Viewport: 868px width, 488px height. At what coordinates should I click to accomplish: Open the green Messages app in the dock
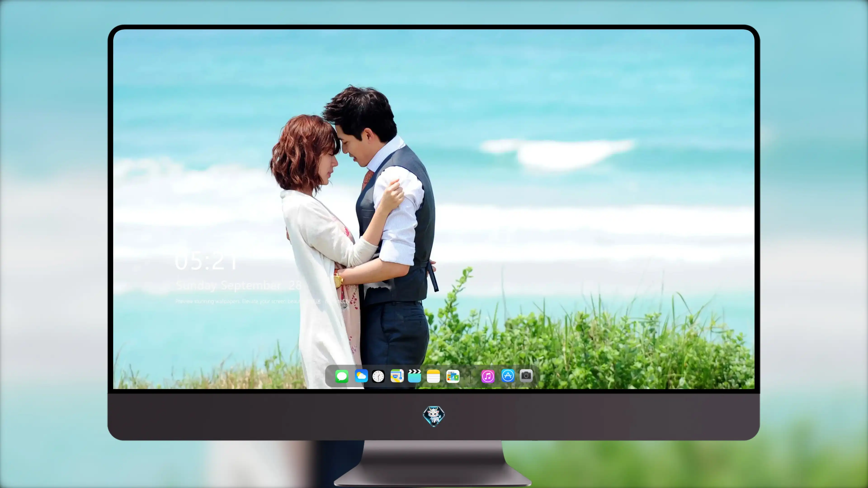tap(342, 376)
